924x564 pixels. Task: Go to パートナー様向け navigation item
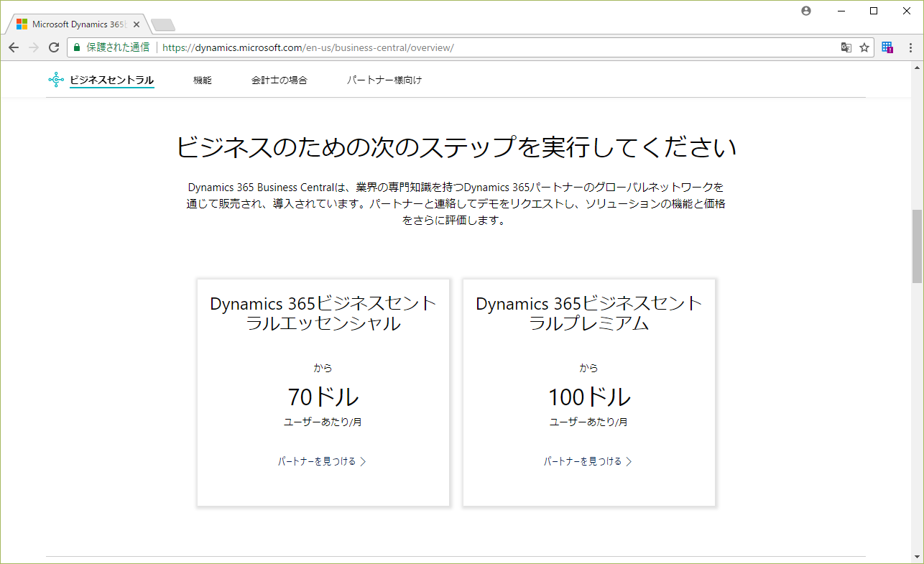tap(384, 80)
